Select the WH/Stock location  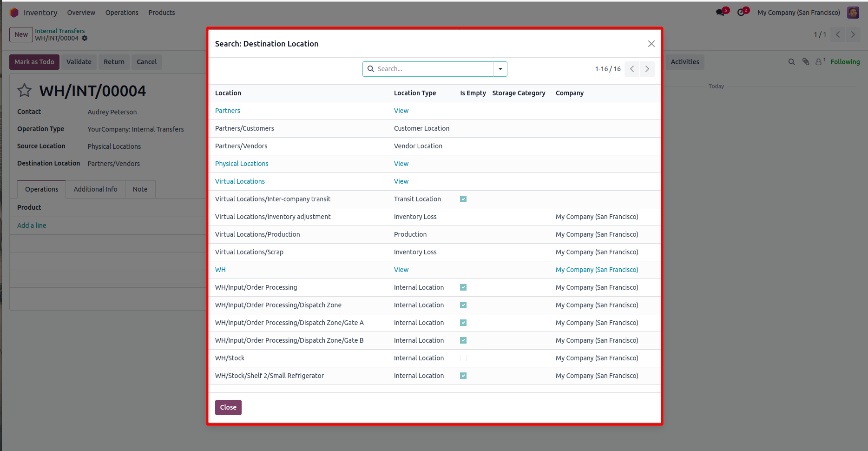tap(434, 358)
